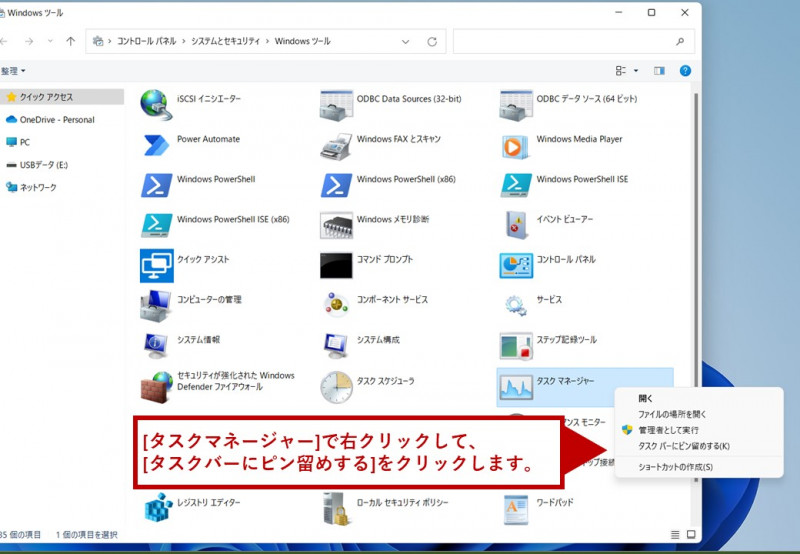Click the search magnifier icon
Image resolution: width=800 pixels, height=554 pixels.
(680, 41)
